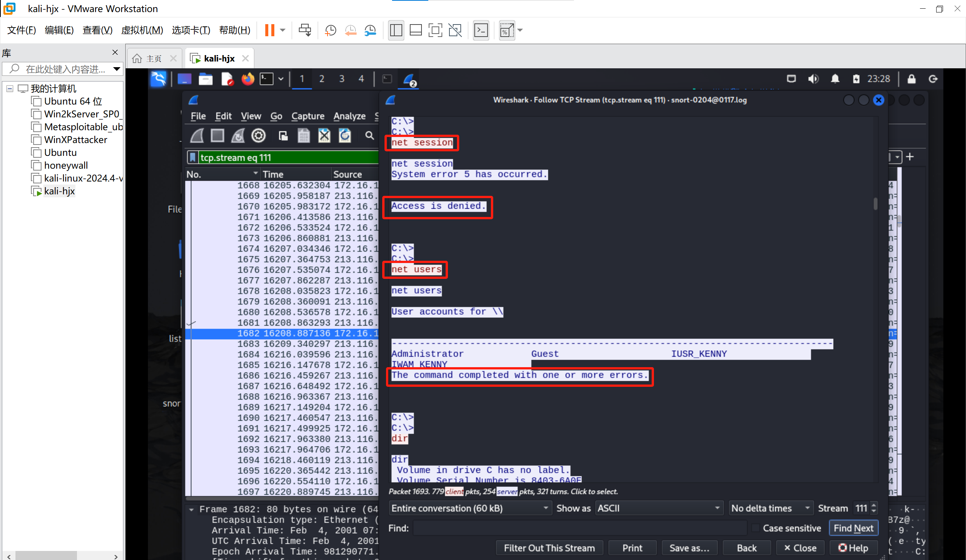Click Send Ctrl+Alt+Del icon in VMware toolbar
The height and width of the screenshot is (560, 966).
(x=305, y=30)
